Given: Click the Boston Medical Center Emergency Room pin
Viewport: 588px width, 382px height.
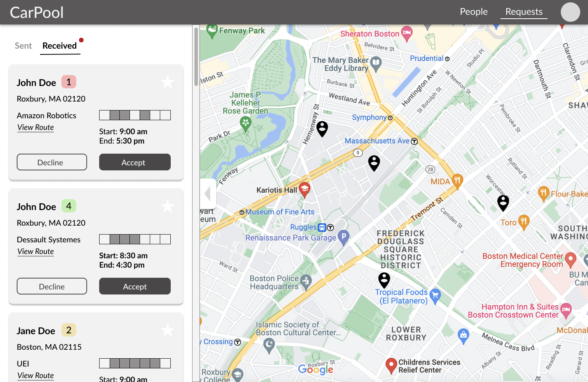Looking at the screenshot, I should point(570,260).
